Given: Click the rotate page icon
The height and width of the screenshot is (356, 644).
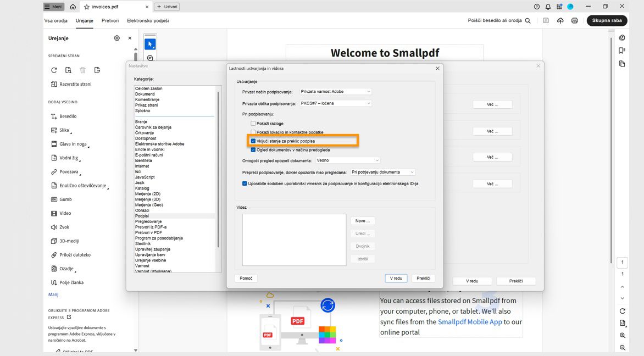Looking at the screenshot, I should coord(54,70).
